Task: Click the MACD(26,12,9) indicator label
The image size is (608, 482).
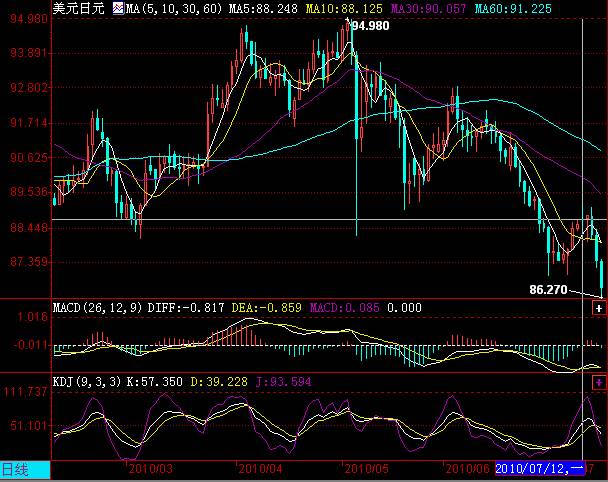Action: (x=97, y=308)
